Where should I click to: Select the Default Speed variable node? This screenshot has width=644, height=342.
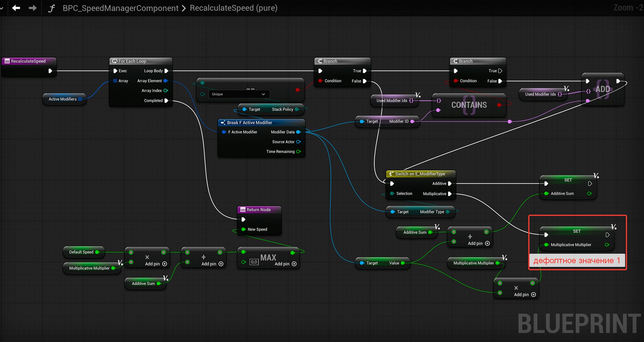point(84,252)
